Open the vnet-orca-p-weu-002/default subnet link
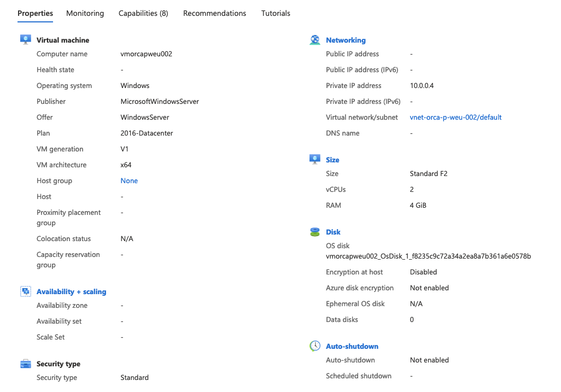The width and height of the screenshot is (561, 392). (x=455, y=117)
